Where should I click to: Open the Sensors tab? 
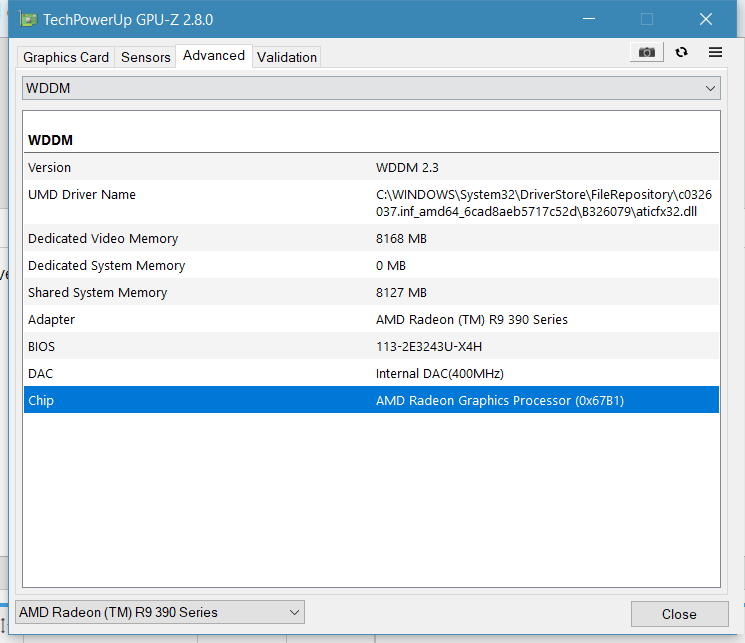tap(146, 57)
